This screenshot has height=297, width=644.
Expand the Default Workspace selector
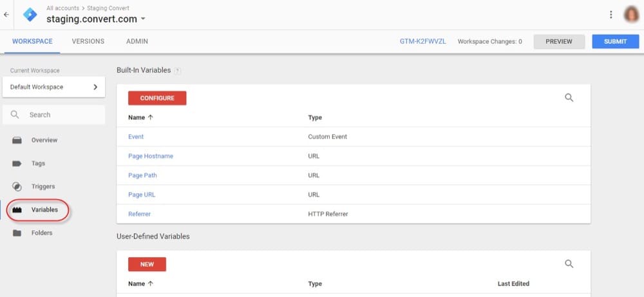point(53,87)
